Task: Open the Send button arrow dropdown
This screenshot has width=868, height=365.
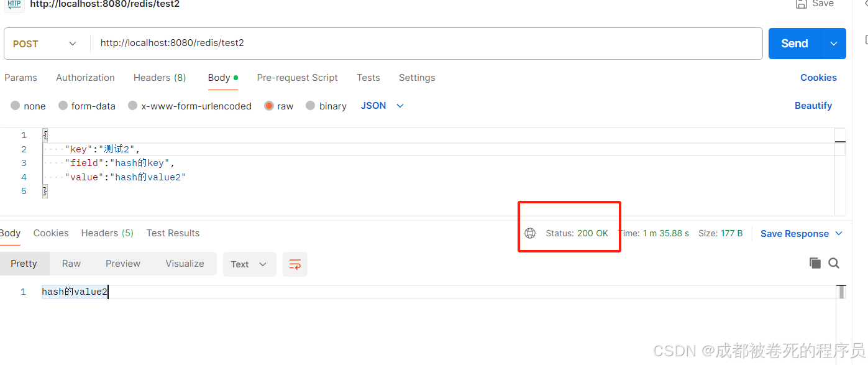Action: (833, 44)
